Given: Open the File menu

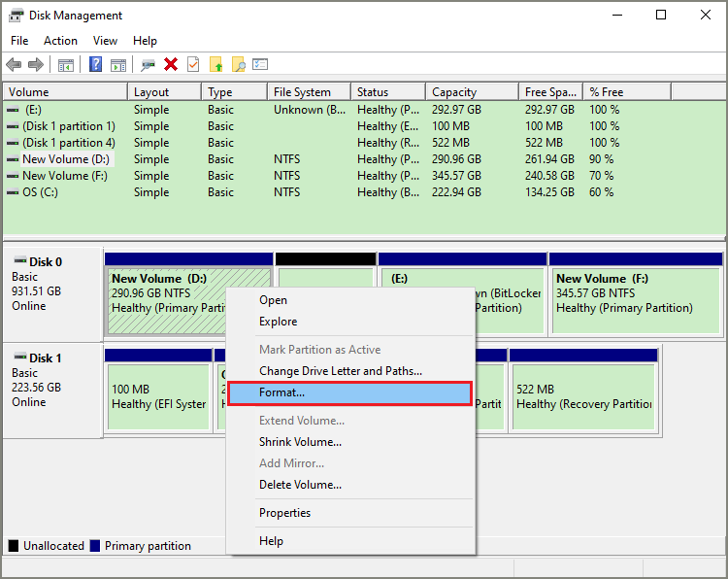Looking at the screenshot, I should pos(19,41).
